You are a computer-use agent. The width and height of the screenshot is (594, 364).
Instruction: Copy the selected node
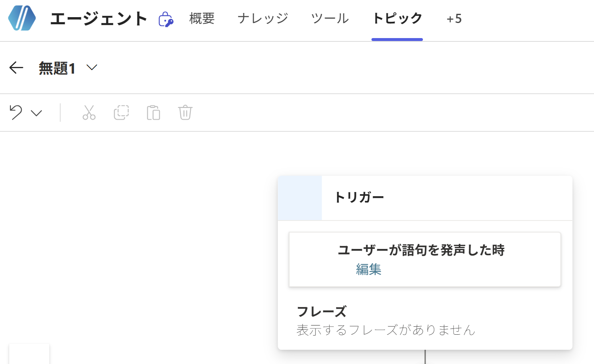tap(121, 113)
